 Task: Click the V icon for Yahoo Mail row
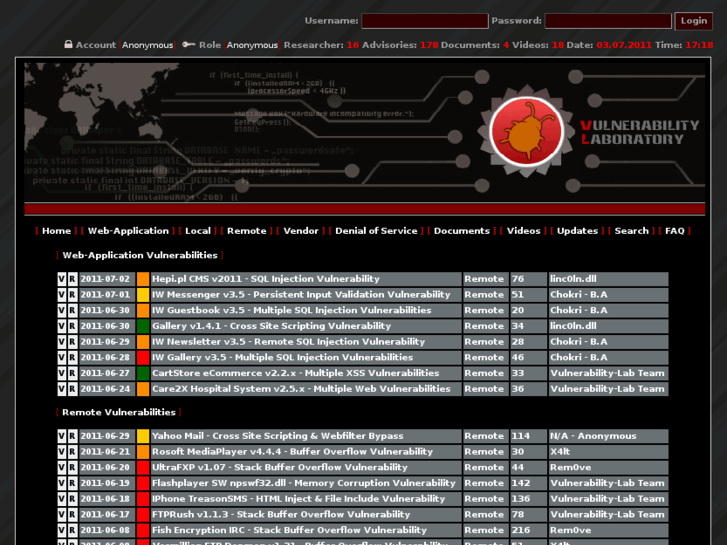pos(62,436)
